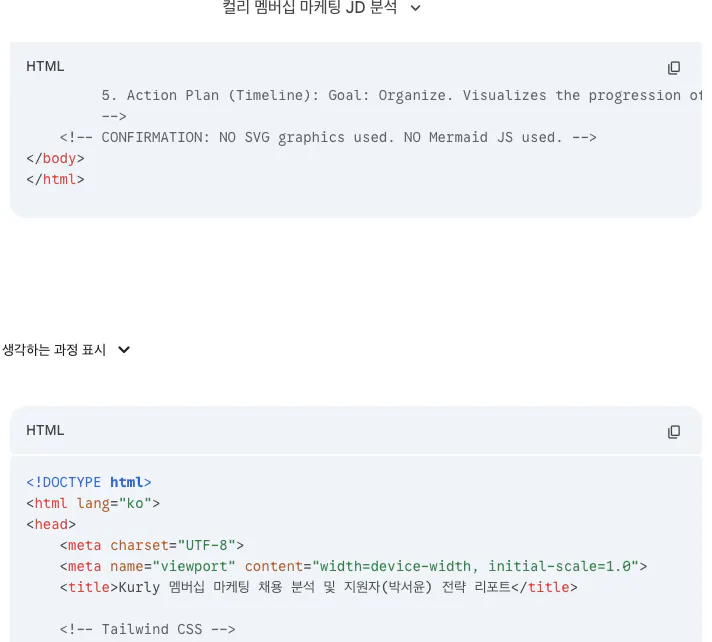Click the --> comment end line under Action Plan

pos(114,116)
